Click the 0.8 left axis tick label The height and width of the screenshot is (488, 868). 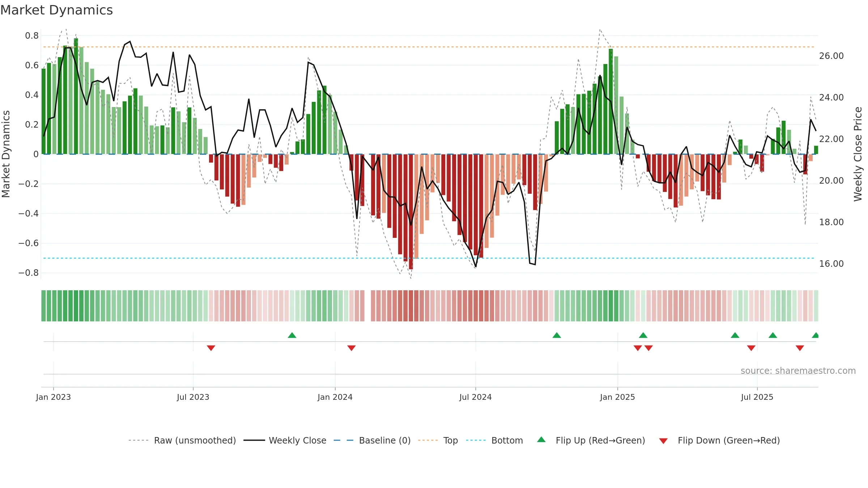pos(32,35)
